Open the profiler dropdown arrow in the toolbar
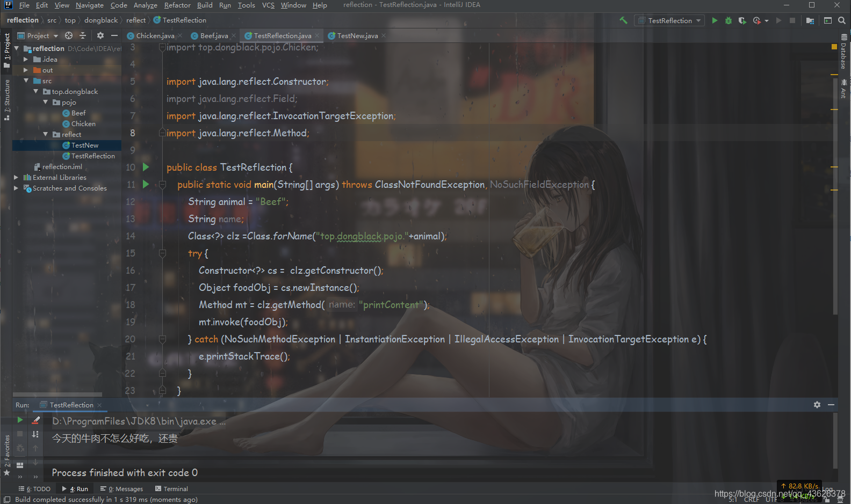The height and width of the screenshot is (504, 851). [x=767, y=21]
